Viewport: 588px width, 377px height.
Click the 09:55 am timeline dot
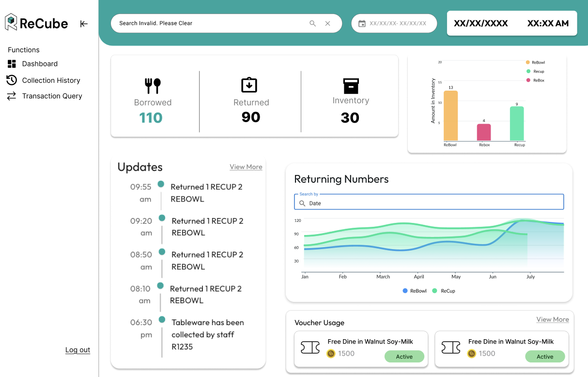(x=161, y=184)
